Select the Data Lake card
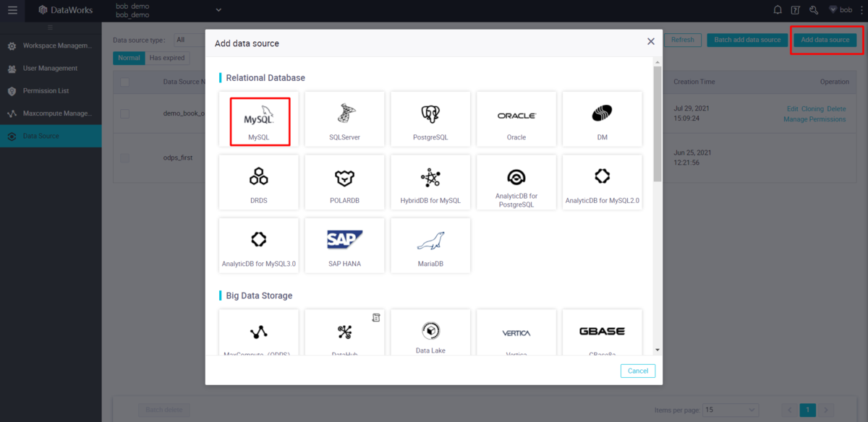Image resolution: width=868 pixels, height=422 pixels. pyautogui.click(x=430, y=333)
